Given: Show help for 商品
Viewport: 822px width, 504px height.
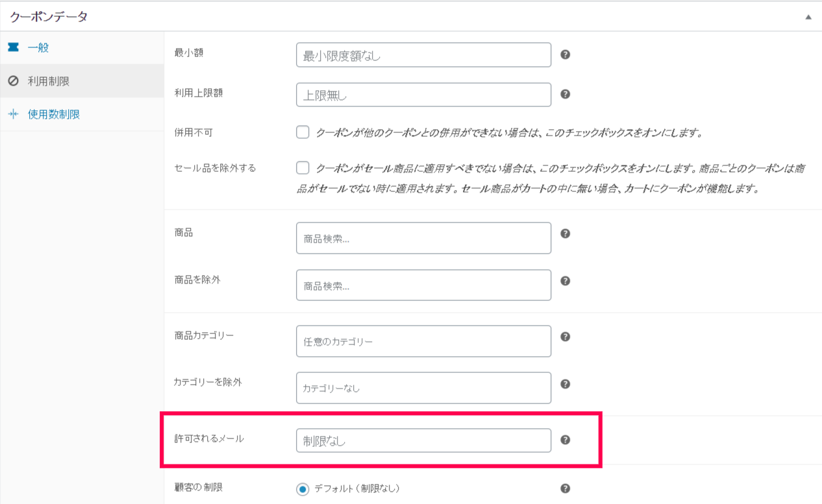Looking at the screenshot, I should tap(565, 234).
